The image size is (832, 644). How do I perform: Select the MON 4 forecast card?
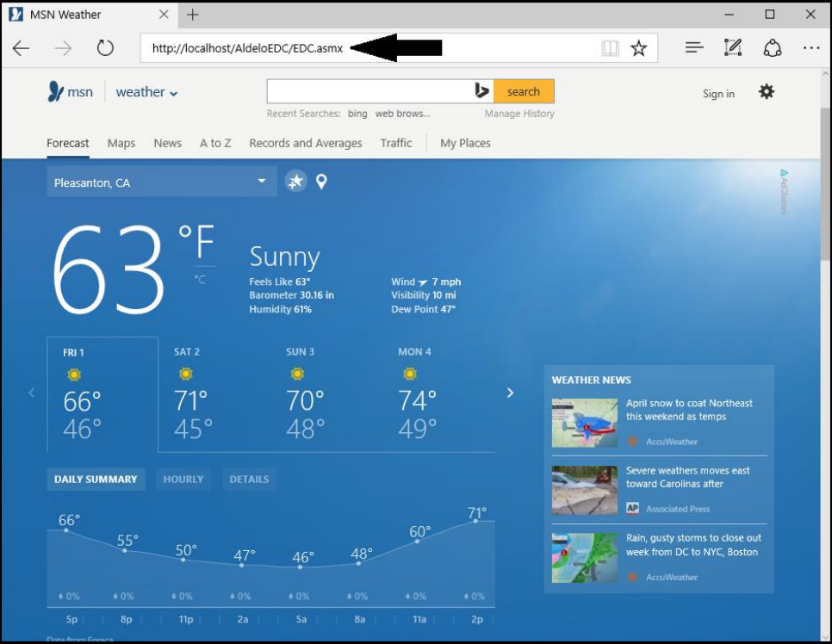coord(438,394)
